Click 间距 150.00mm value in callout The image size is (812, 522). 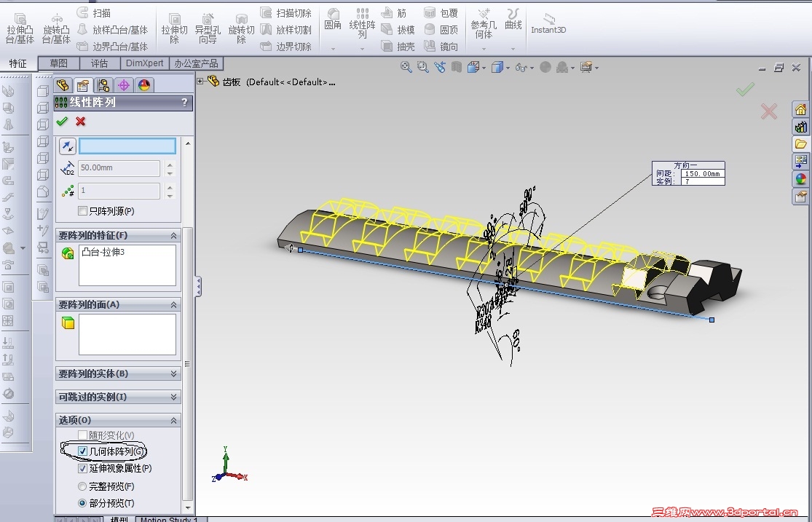tap(702, 173)
